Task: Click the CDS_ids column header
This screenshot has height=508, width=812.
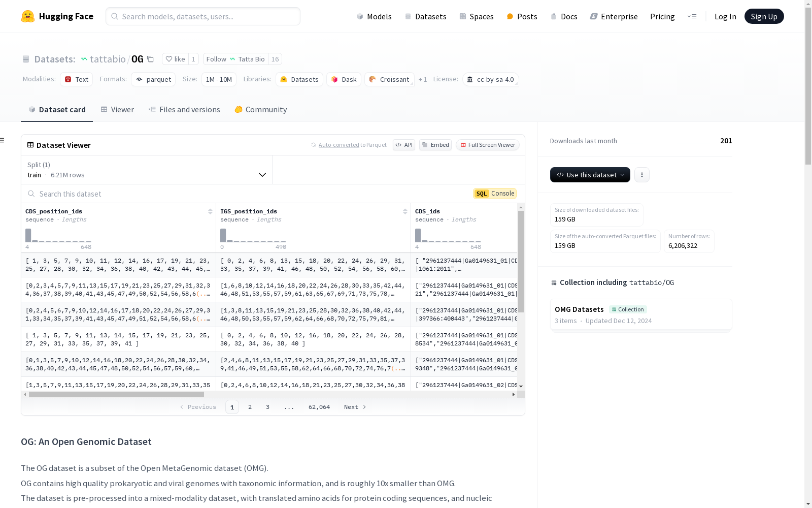Action: point(427,211)
